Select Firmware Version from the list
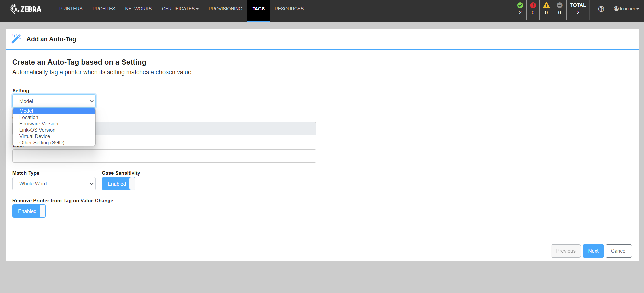The width and height of the screenshot is (644, 293). click(x=39, y=124)
